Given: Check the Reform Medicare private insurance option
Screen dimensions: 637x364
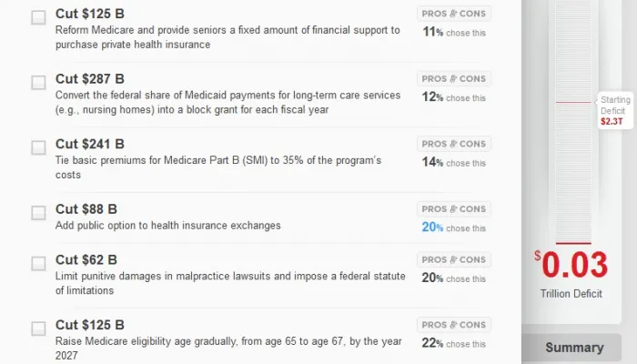Looking at the screenshot, I should (x=38, y=17).
